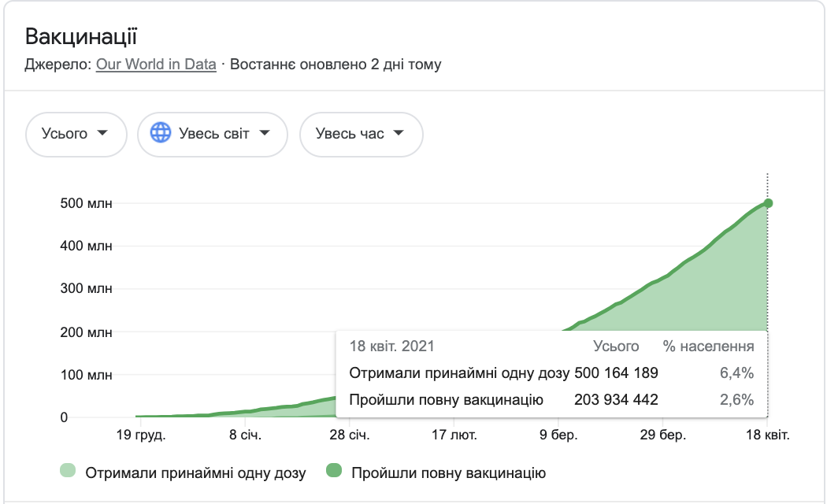Click the "Вакцинації" heading
The height and width of the screenshot is (504, 827).
tap(81, 36)
